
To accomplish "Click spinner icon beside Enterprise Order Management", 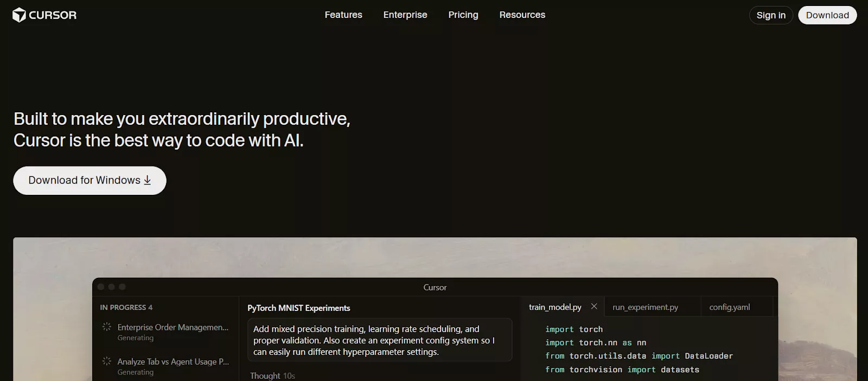I will [107, 327].
